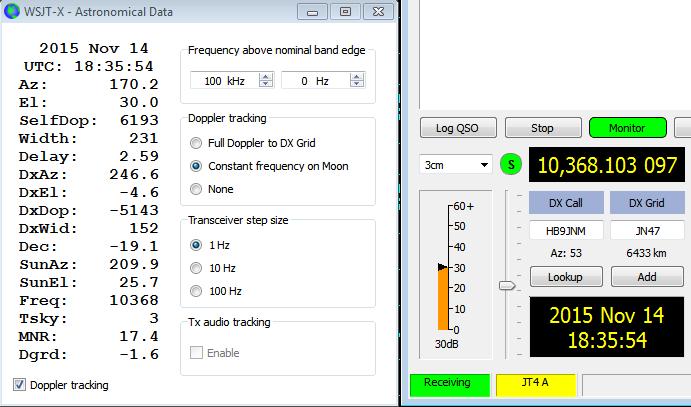Click the audio level slider handle
This screenshot has height=407, width=691.
(x=507, y=285)
